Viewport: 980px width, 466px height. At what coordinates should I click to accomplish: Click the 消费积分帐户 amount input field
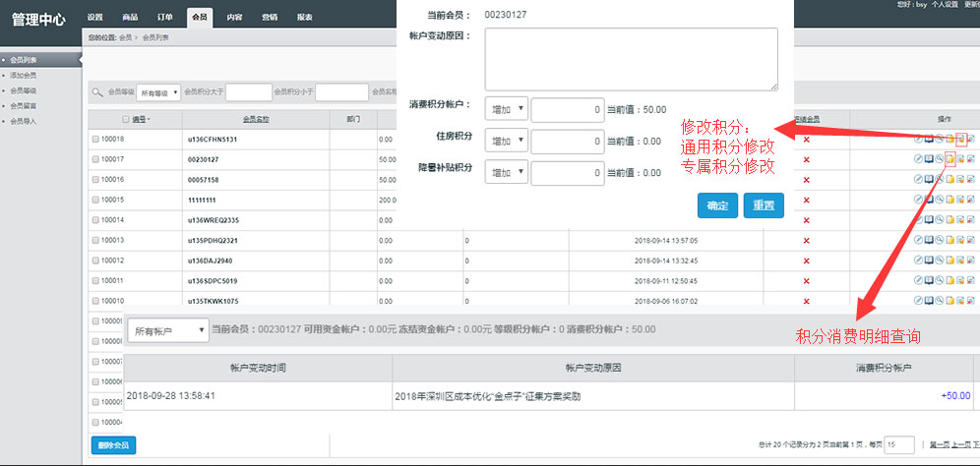tap(568, 109)
